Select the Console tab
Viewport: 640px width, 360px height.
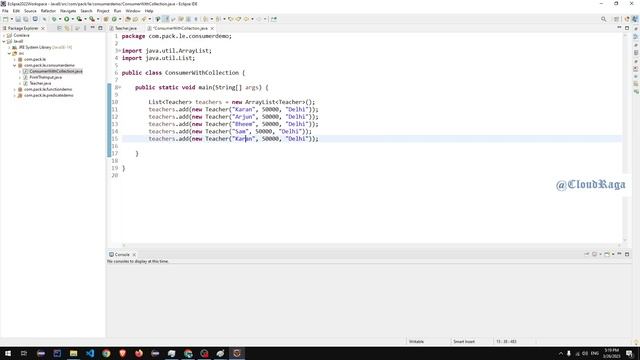point(122,255)
